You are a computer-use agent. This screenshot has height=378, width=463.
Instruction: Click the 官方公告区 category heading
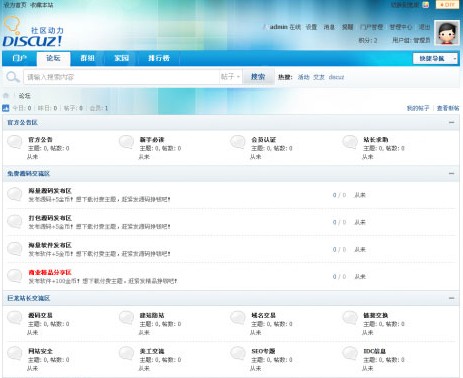[x=22, y=123]
